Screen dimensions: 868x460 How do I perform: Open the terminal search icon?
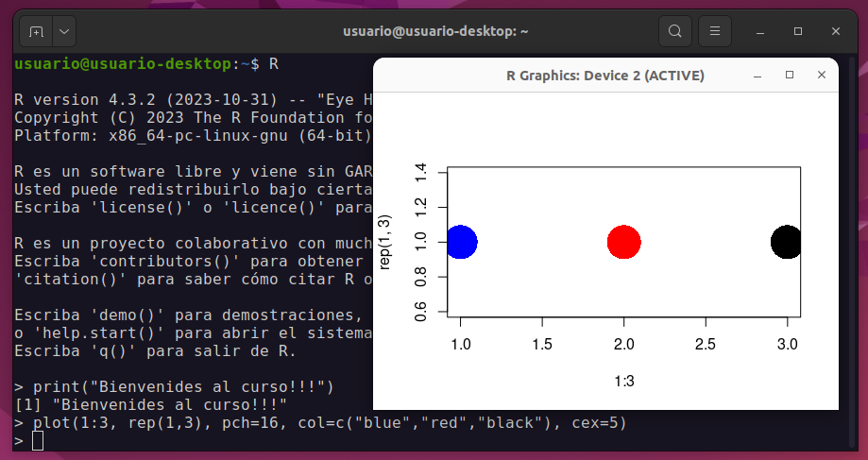point(674,31)
